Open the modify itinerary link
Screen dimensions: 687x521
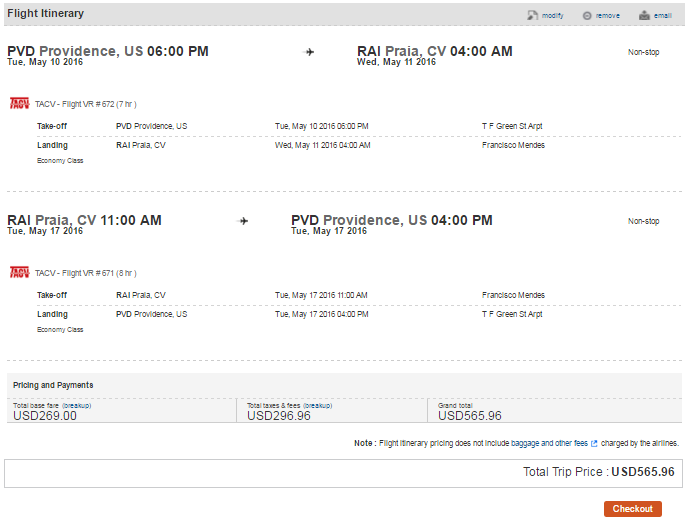point(552,16)
